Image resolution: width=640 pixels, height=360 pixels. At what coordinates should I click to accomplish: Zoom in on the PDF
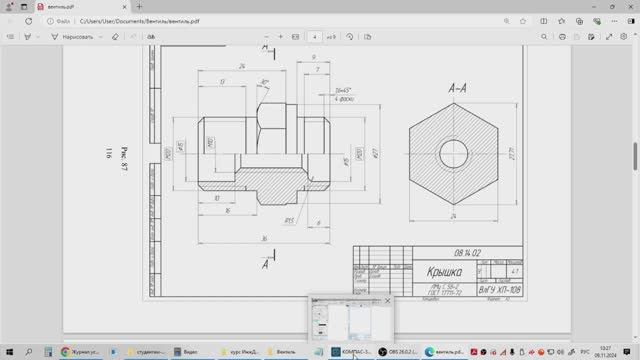(280, 37)
